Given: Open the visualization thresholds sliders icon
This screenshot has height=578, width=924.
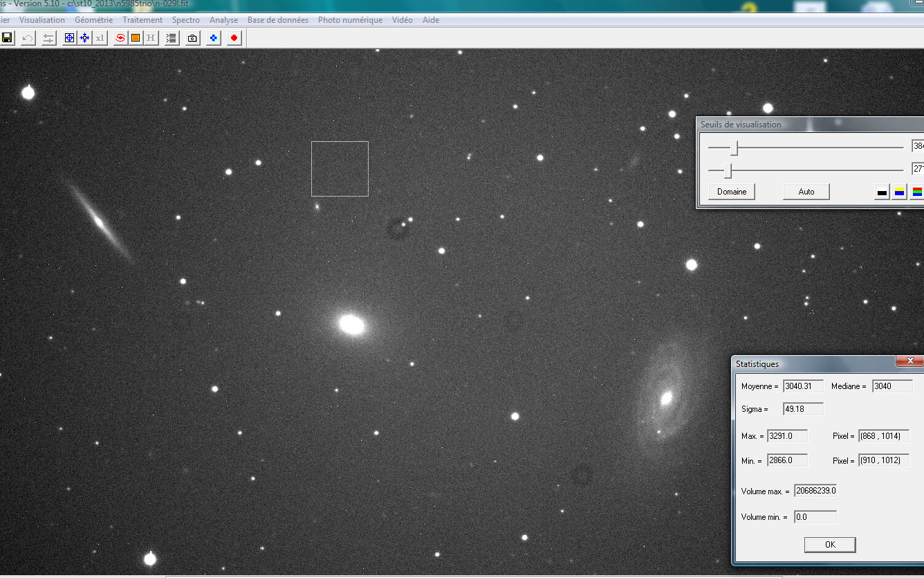Looking at the screenshot, I should (48, 37).
